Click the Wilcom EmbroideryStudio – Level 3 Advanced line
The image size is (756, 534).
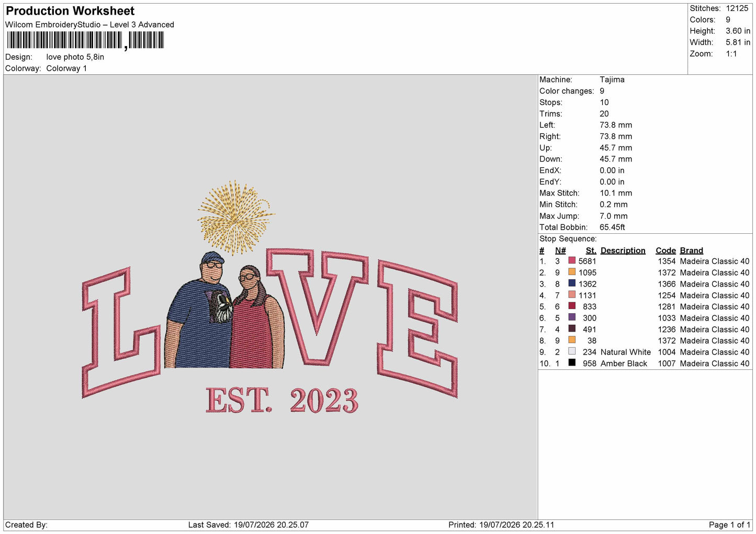point(89,25)
